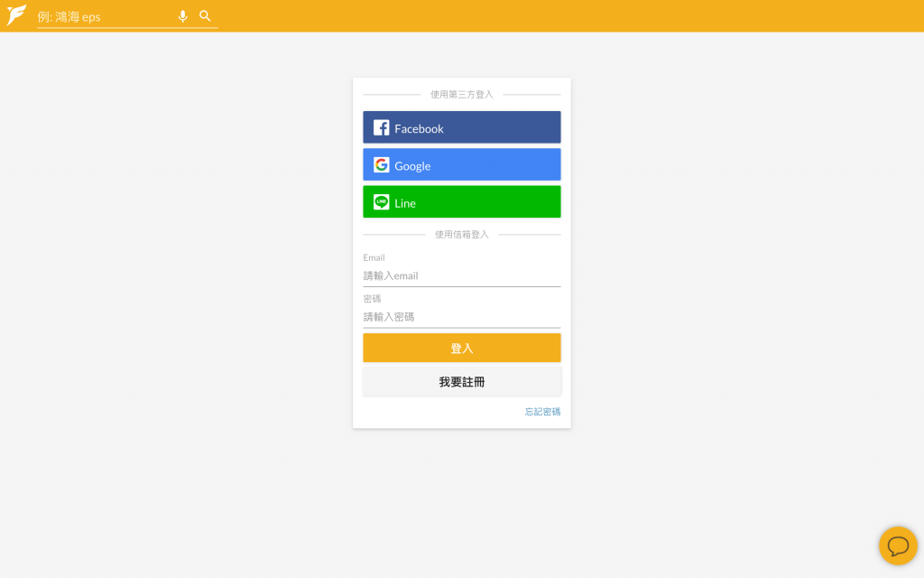
Task: Click the 密碼 password input field
Action: coord(461,317)
